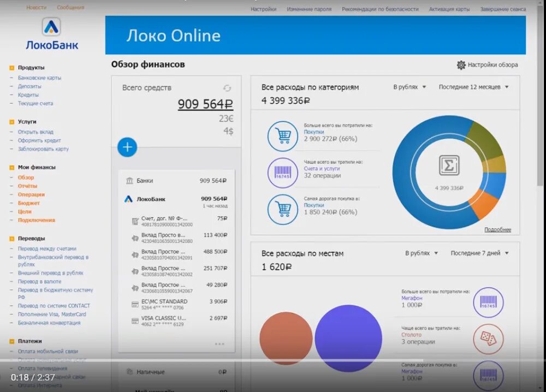546x392 pixels.
Task: Click piggy icon for deposit 49 280
Action: pos(135,288)
